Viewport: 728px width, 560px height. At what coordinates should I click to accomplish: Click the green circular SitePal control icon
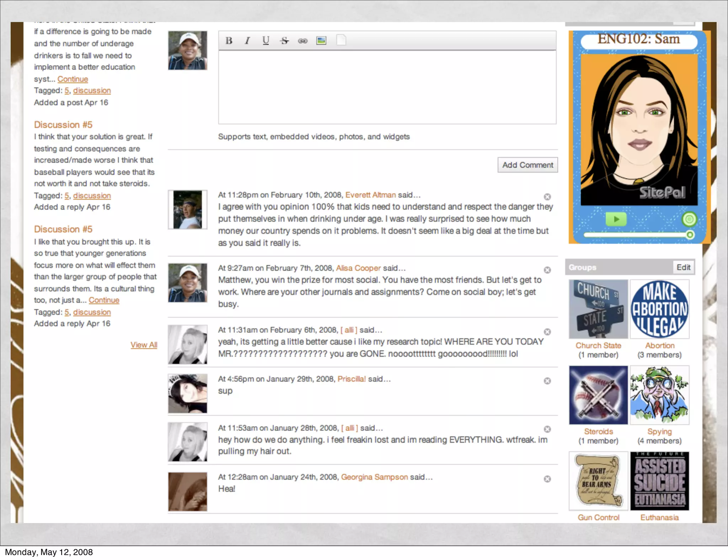coord(689,219)
